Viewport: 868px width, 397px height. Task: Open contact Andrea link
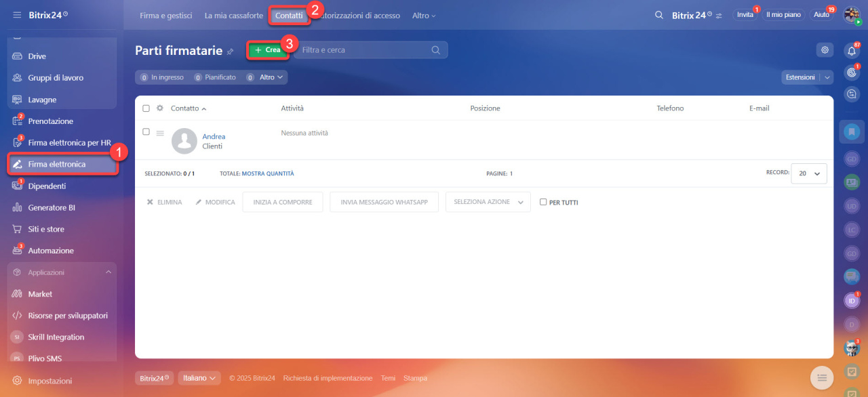(x=214, y=137)
